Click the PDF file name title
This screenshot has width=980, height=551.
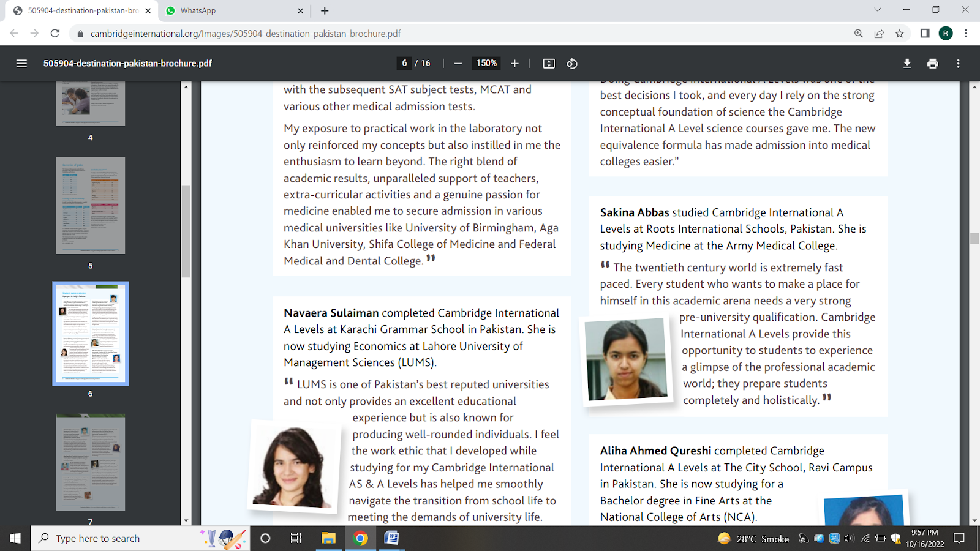pyautogui.click(x=127, y=63)
